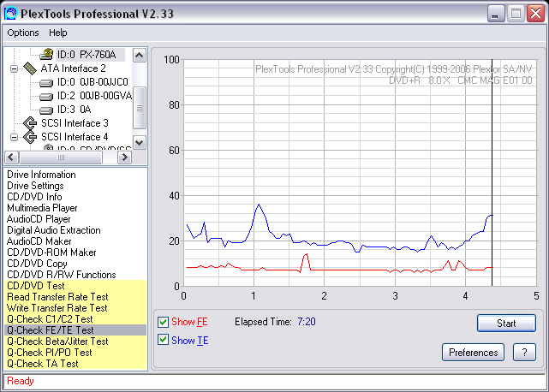
Task: Select Q-Check TA Test
Action: [75, 364]
